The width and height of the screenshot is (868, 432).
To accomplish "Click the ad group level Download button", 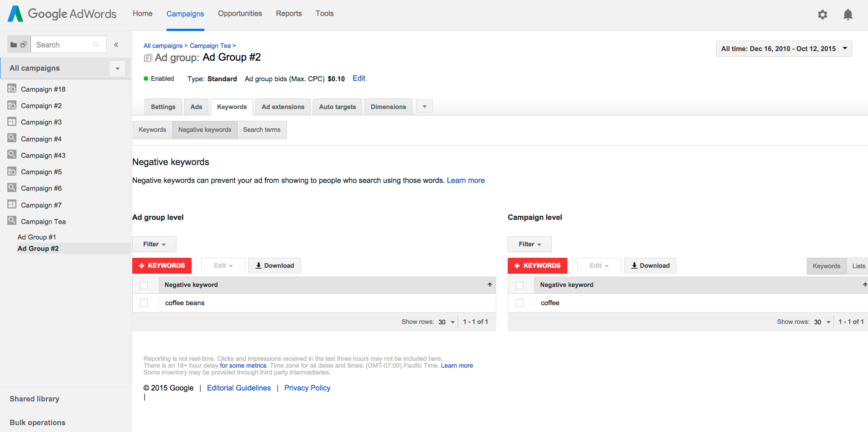I will (275, 265).
